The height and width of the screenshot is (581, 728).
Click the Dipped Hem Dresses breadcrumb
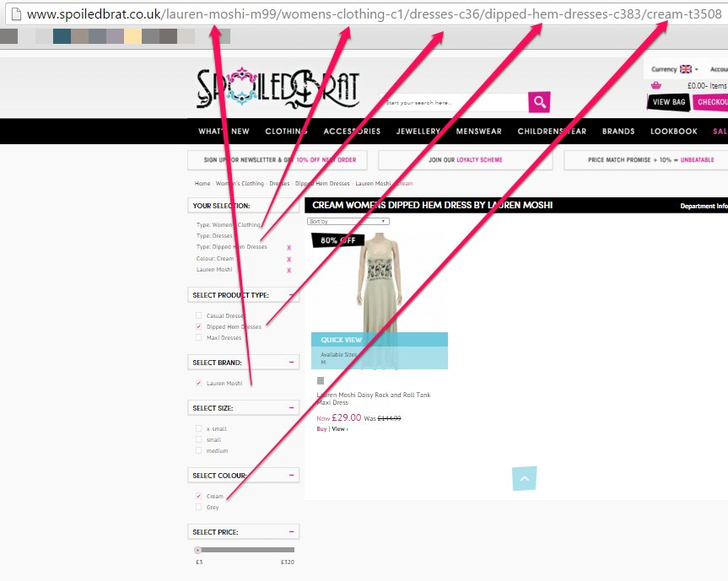tap(322, 183)
